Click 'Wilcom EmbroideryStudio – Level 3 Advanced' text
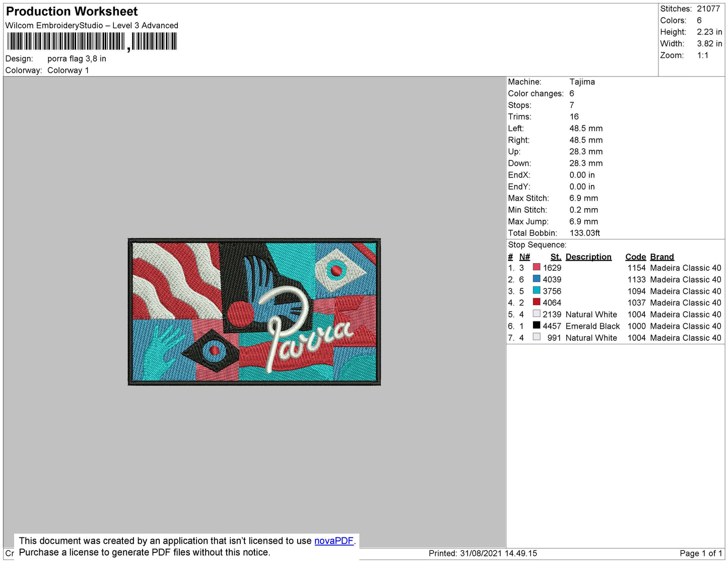 click(92, 25)
